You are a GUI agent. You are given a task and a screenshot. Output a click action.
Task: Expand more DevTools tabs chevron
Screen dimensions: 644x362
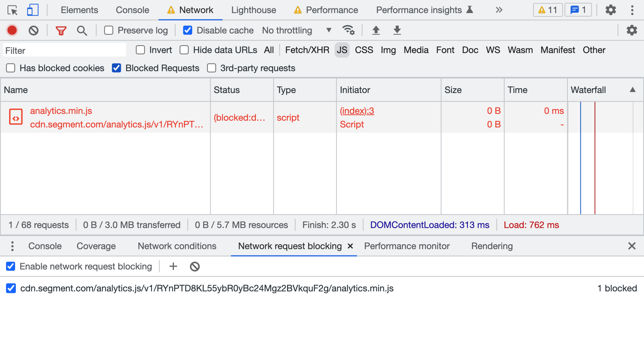tap(499, 10)
